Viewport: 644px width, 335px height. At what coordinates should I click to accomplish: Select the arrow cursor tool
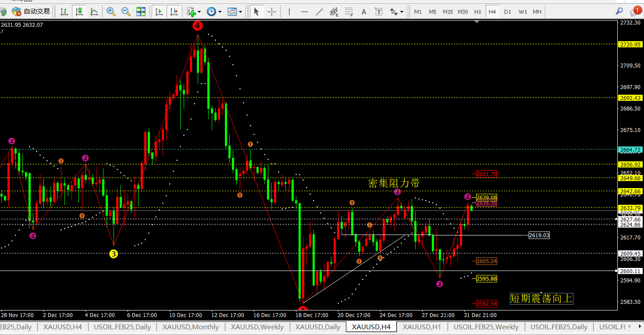pyautogui.click(x=256, y=11)
